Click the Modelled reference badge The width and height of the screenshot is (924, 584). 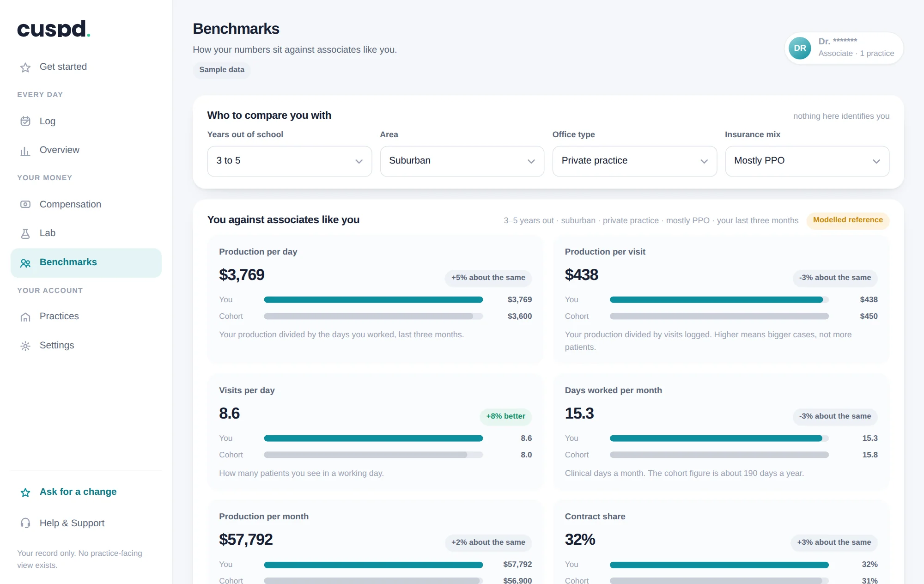848,220
